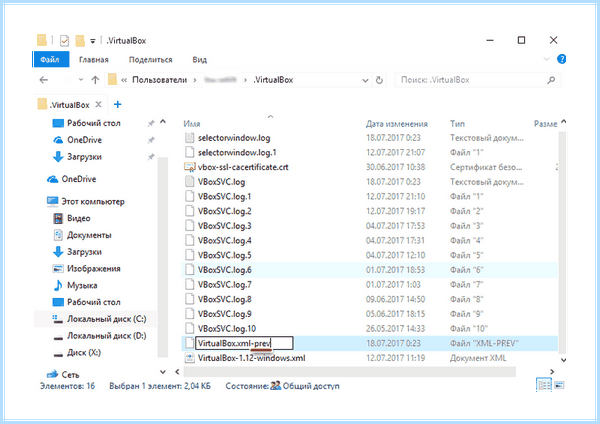Go up one folder level
Viewport: 600px width, 424px height.
95,80
